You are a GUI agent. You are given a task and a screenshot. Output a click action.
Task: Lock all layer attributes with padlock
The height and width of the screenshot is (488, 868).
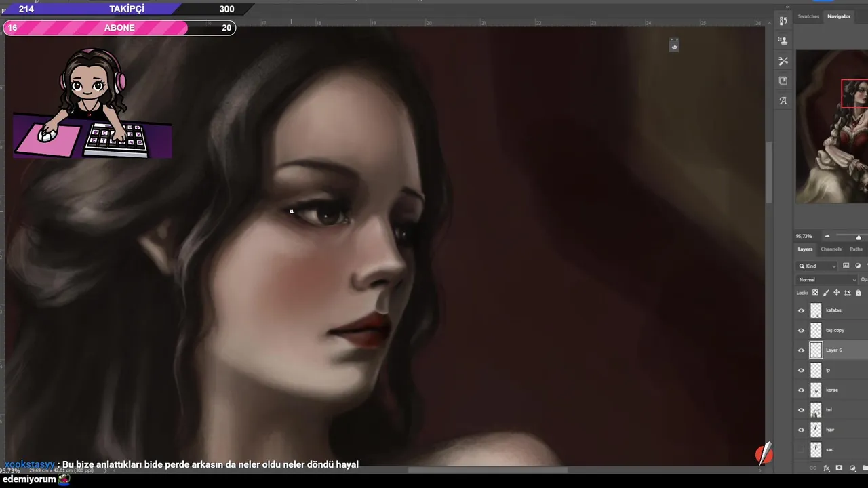858,293
